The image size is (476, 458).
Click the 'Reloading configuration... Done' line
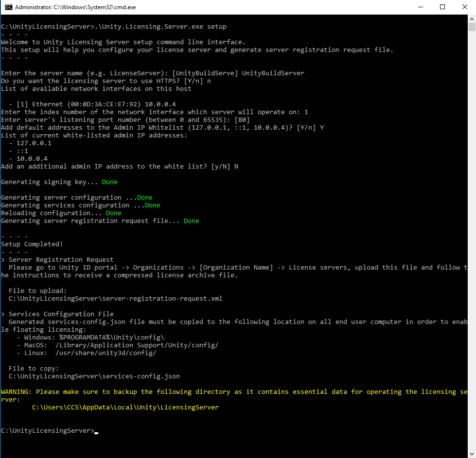[x=61, y=213]
